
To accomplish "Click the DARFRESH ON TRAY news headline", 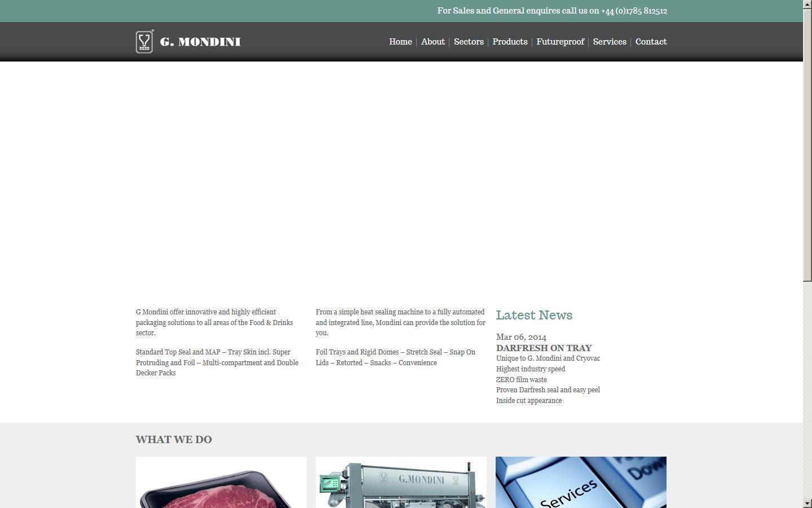I will [544, 348].
